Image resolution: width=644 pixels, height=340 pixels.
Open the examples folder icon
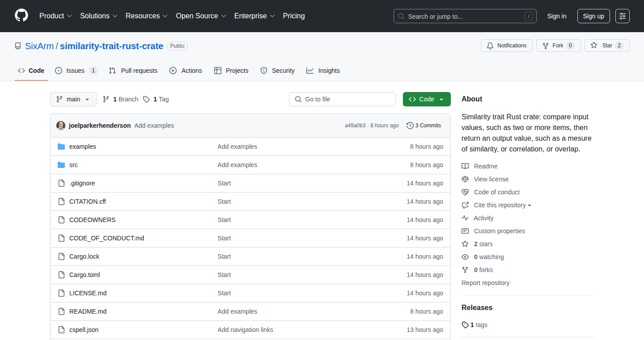click(61, 147)
